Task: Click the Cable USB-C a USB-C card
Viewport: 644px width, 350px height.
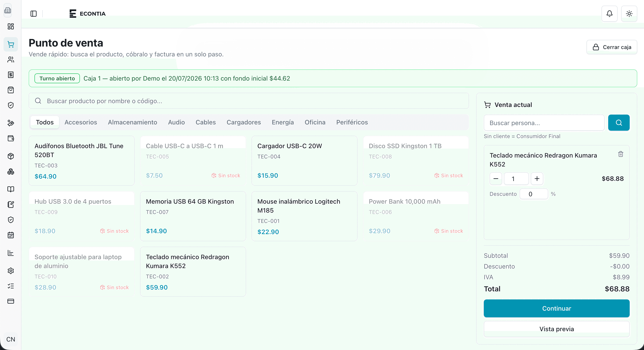Action: tap(193, 161)
